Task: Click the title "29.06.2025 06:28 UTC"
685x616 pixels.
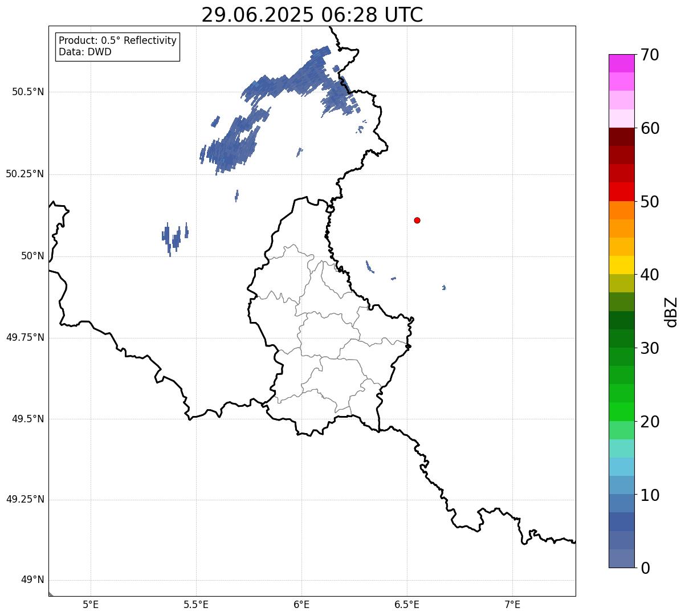Action: tap(312, 15)
